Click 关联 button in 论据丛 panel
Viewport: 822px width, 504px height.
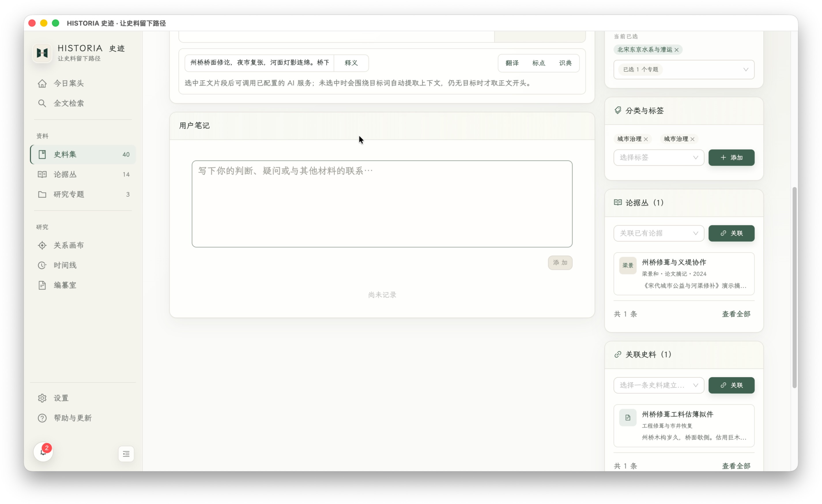click(x=731, y=233)
